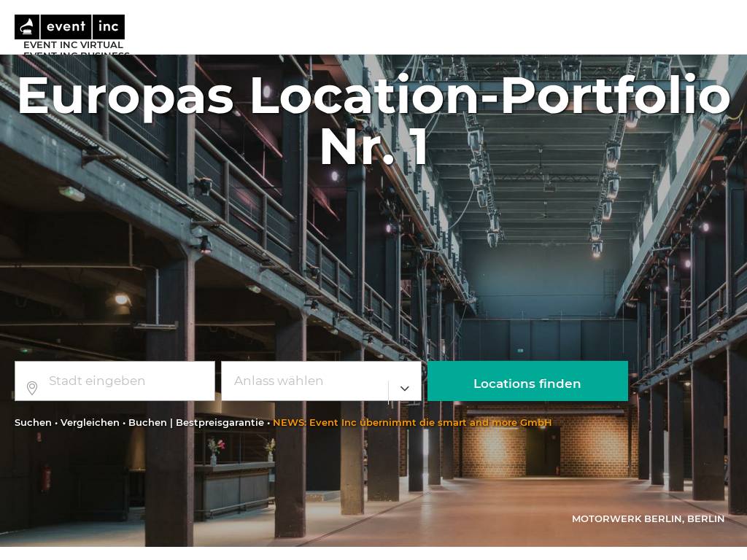Click the 'Nr. 1' headline line
This screenshot has height=560, width=747.
point(373,147)
